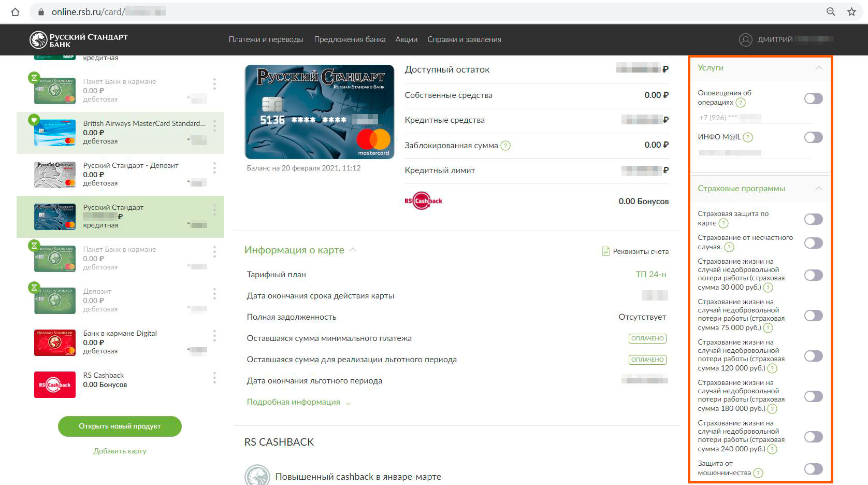
Task: Select British Airways MasterCard Standard card
Action: (x=120, y=133)
